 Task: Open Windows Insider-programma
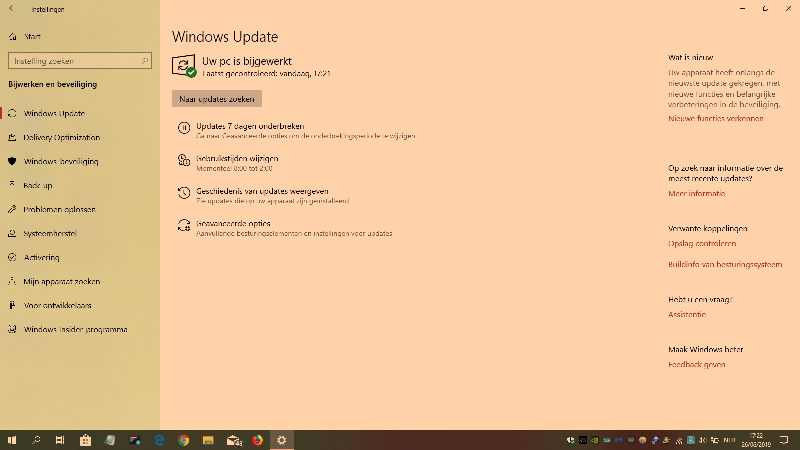click(x=75, y=329)
